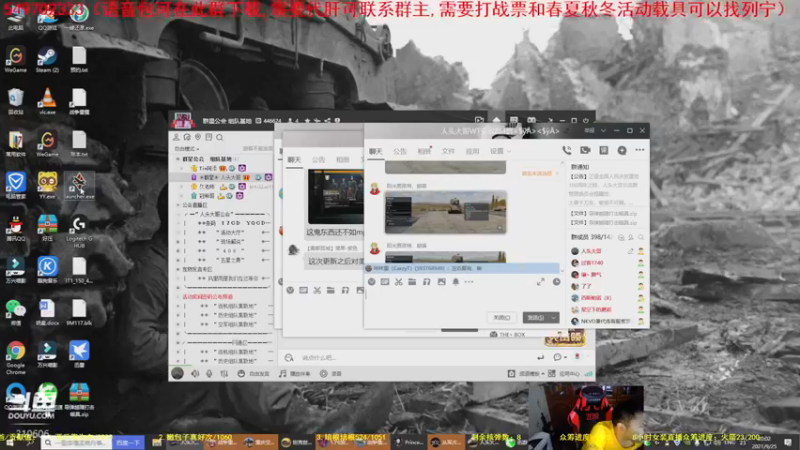Toggle the YY microphone mute

tap(209, 374)
